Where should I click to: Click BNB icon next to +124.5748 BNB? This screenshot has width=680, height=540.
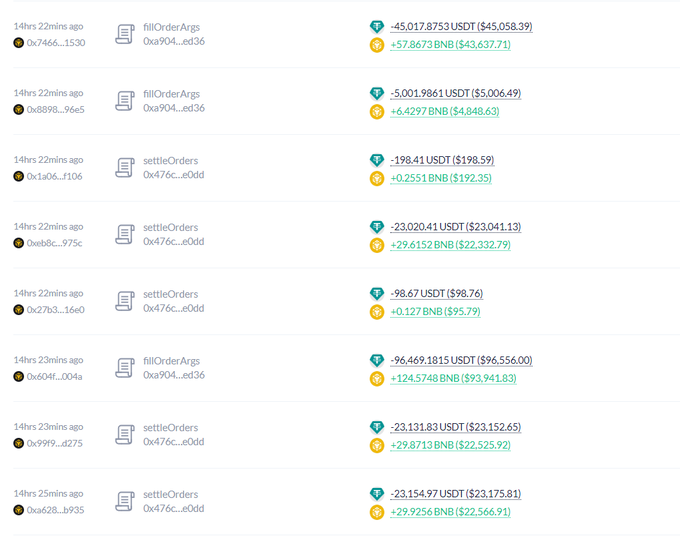377,379
